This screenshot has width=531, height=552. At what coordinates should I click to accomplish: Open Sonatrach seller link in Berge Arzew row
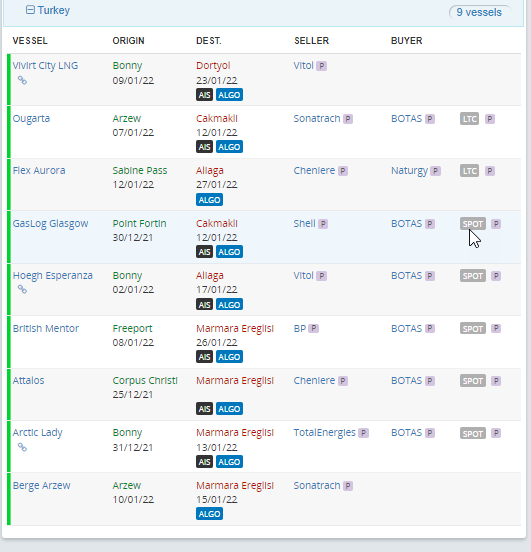(x=317, y=485)
